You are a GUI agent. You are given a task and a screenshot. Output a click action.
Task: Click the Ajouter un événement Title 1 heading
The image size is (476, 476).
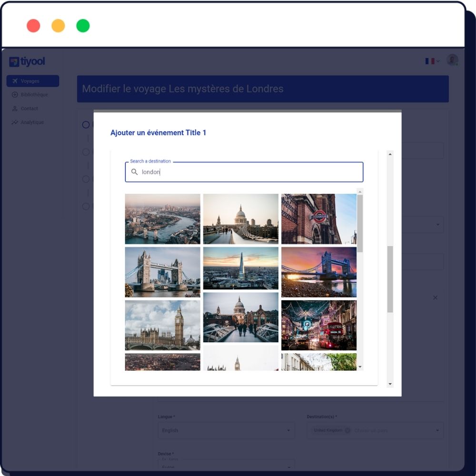tap(158, 133)
